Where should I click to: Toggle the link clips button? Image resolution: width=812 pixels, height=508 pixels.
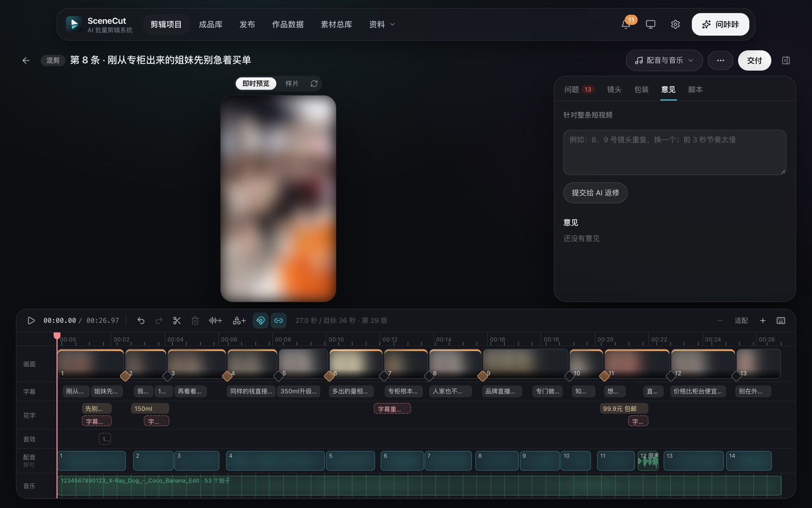279,321
